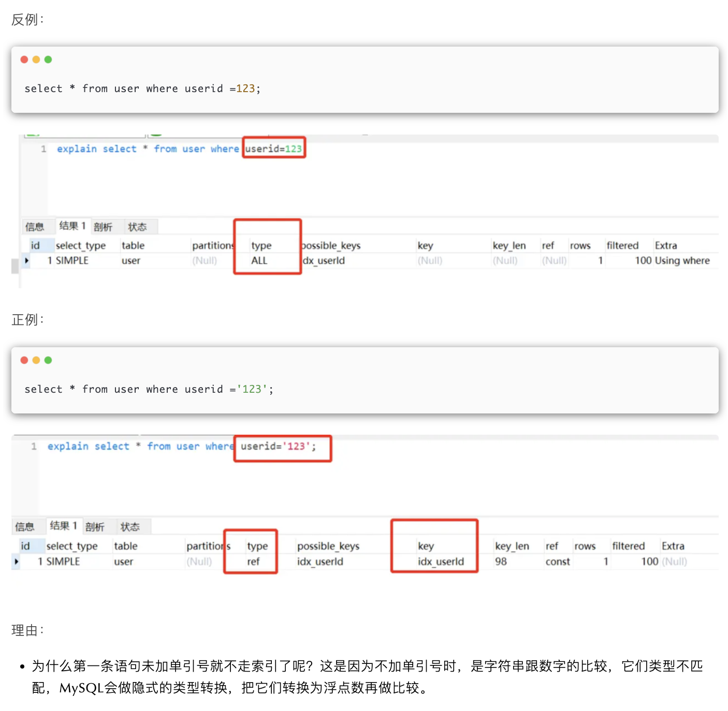Select the row arrow beside the ALL result row
The image size is (728, 711).
point(26,261)
